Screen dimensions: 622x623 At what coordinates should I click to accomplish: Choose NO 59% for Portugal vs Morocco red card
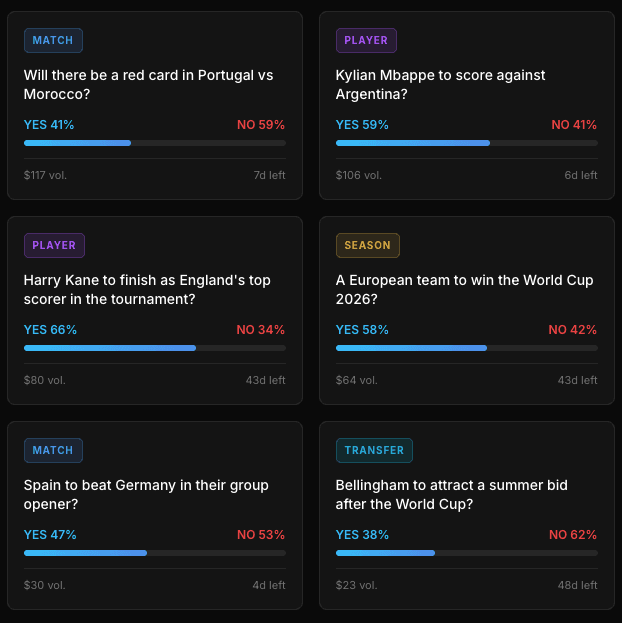[x=261, y=125]
